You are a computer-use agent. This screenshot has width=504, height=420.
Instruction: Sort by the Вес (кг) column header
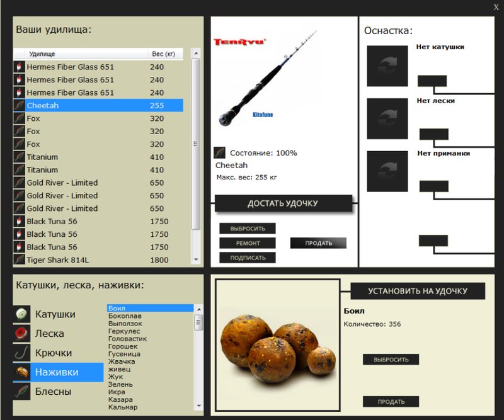tap(165, 54)
